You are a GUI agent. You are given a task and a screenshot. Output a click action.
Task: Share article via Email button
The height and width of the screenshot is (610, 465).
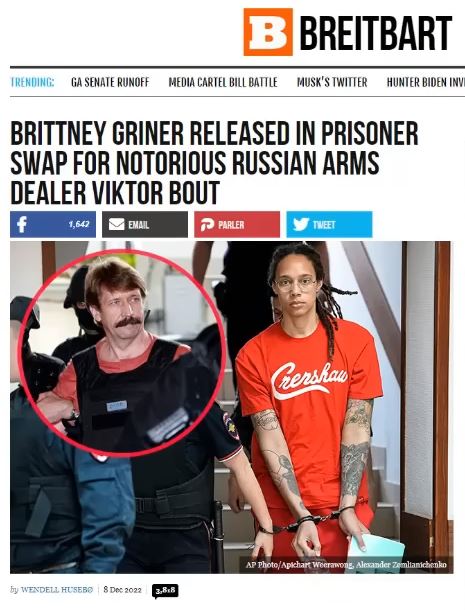(145, 224)
